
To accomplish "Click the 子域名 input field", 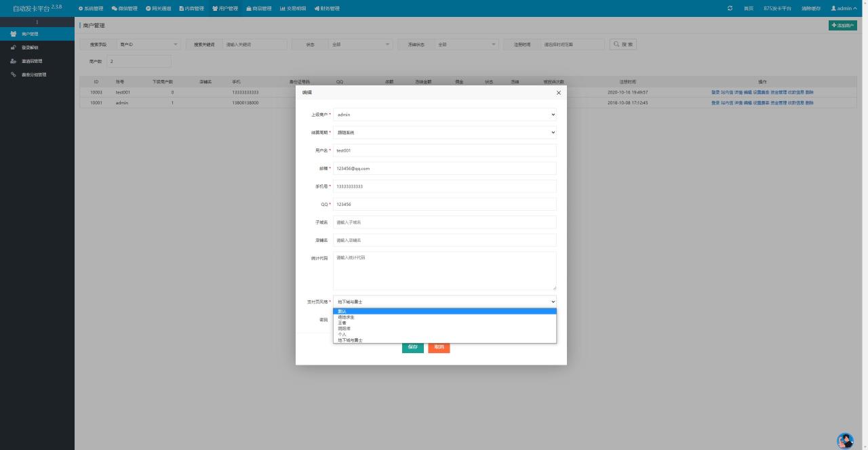I will (445, 222).
